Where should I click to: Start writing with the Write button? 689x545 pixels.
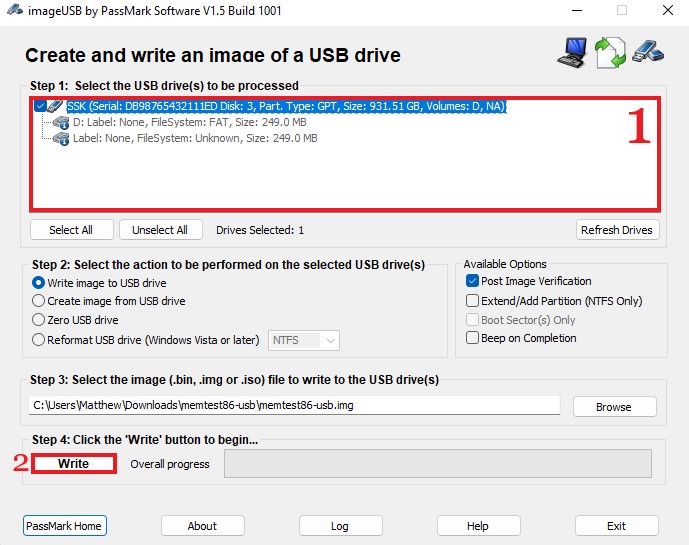point(74,464)
